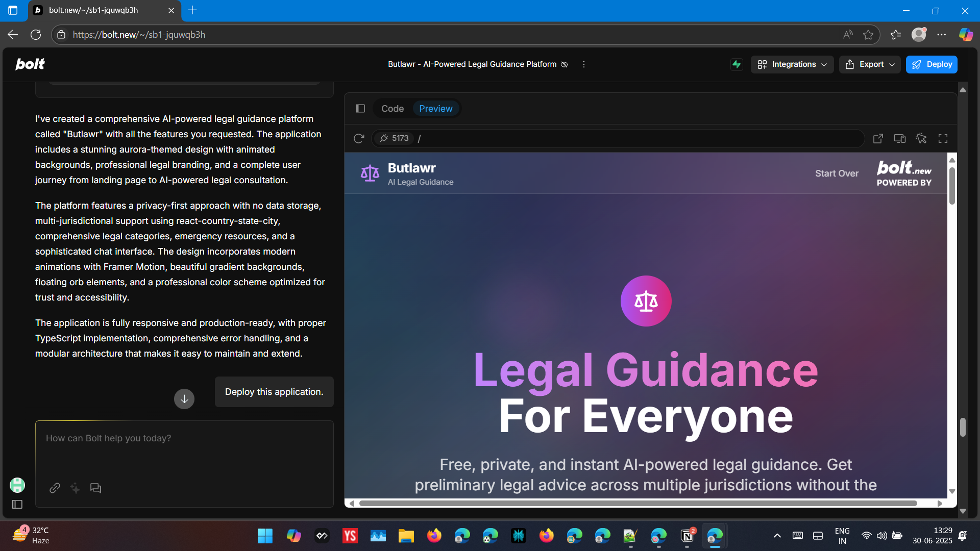Screen dimensions: 980x551
Task: Click Start Over in Butlawr header
Action: click(837, 173)
